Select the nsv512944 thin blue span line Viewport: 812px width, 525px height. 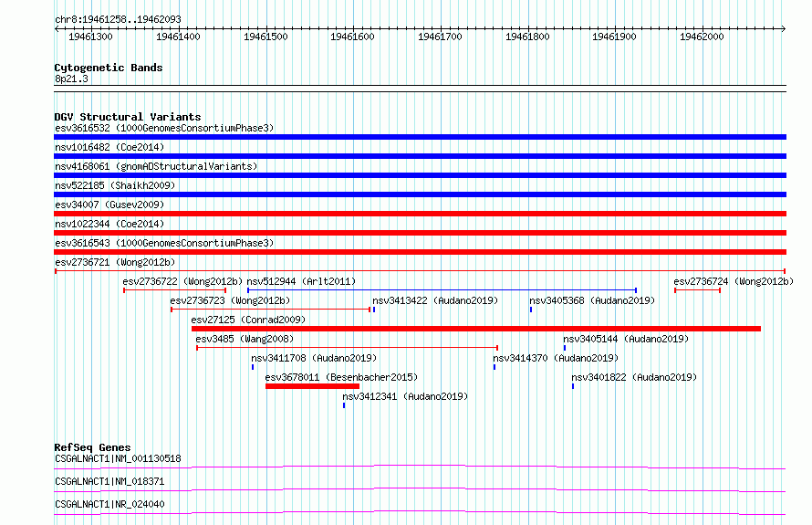tap(442, 290)
